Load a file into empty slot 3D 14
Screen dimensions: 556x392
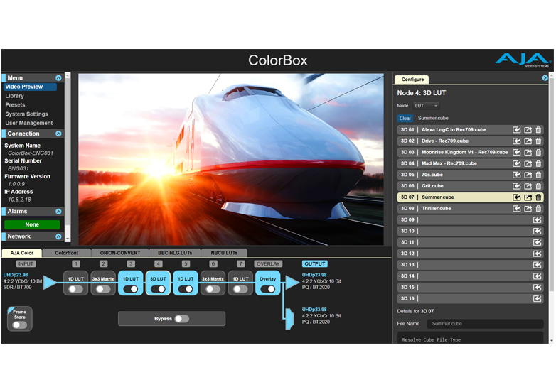538,276
